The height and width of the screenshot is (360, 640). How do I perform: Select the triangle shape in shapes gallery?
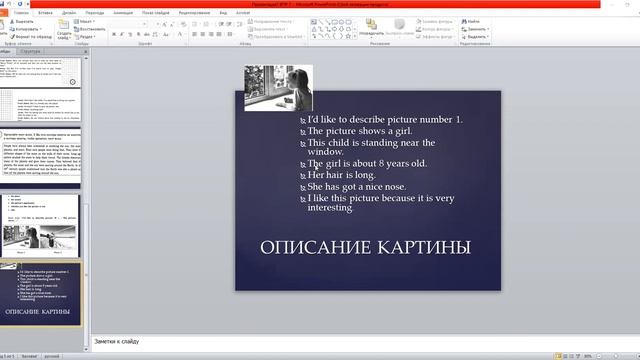point(313,29)
